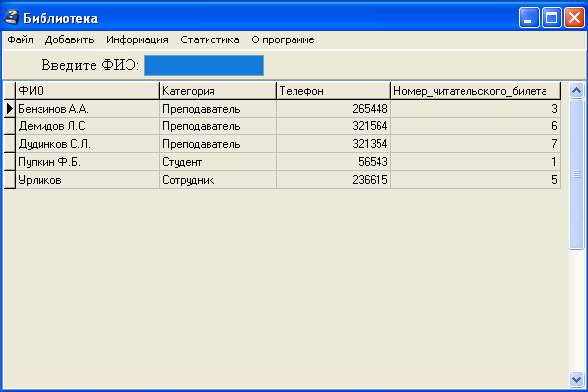Click the Номер_читательского_билета column header
The image size is (588, 392).
476,91
